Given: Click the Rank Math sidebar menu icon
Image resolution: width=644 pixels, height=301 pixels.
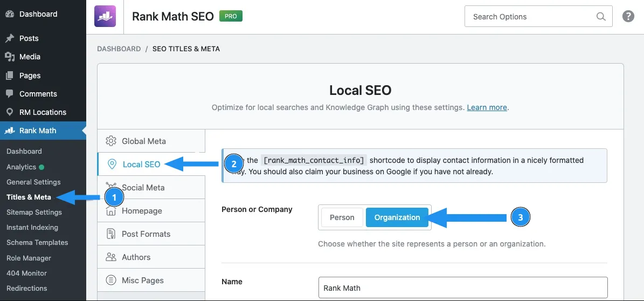Looking at the screenshot, I should [x=10, y=131].
